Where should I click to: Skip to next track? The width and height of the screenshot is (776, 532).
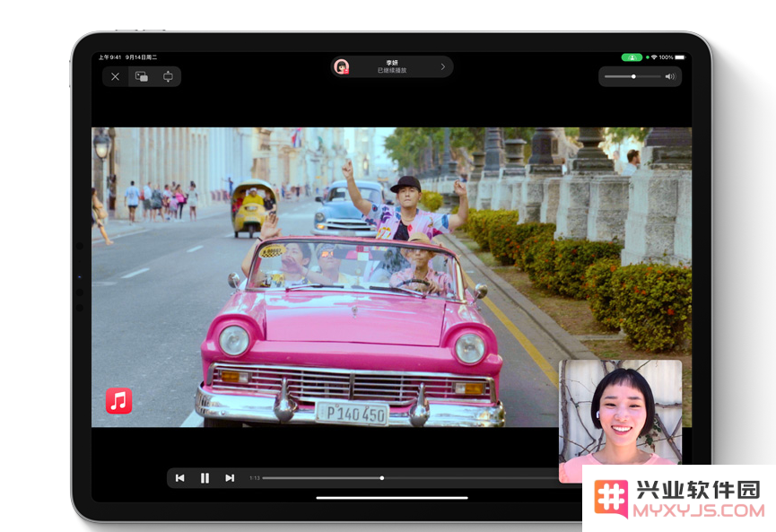230,478
